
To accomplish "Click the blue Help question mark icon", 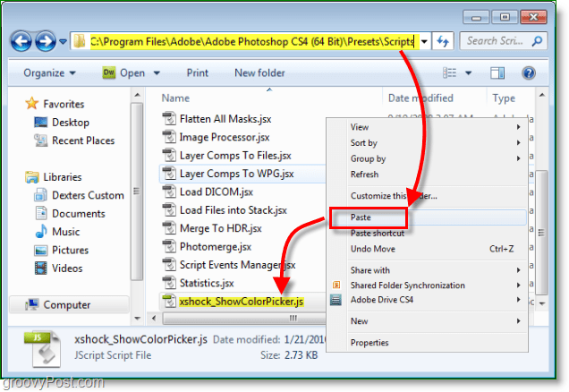I will [x=529, y=73].
